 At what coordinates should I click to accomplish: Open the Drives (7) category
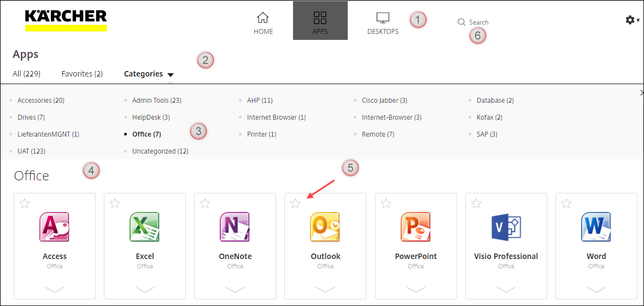coord(31,117)
